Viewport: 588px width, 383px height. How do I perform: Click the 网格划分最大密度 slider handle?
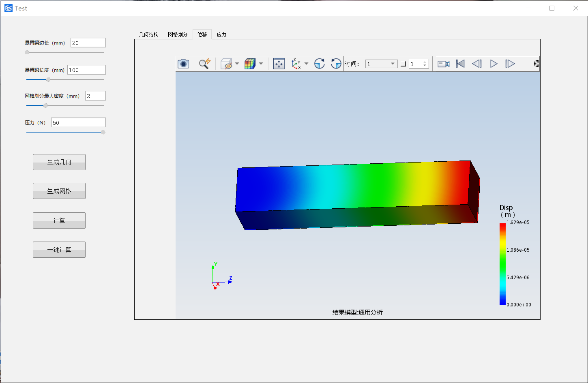coord(45,105)
